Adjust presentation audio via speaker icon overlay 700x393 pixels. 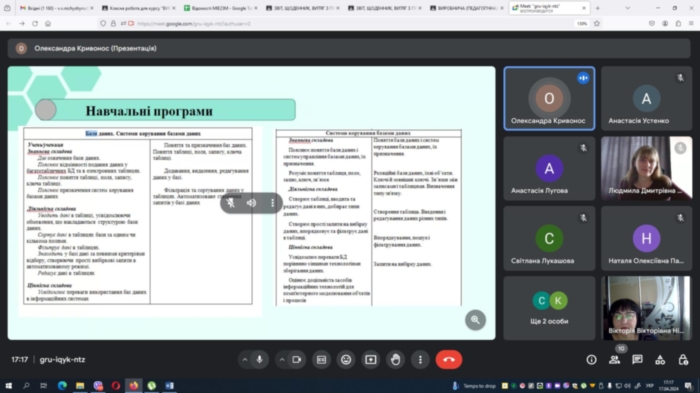(x=251, y=203)
